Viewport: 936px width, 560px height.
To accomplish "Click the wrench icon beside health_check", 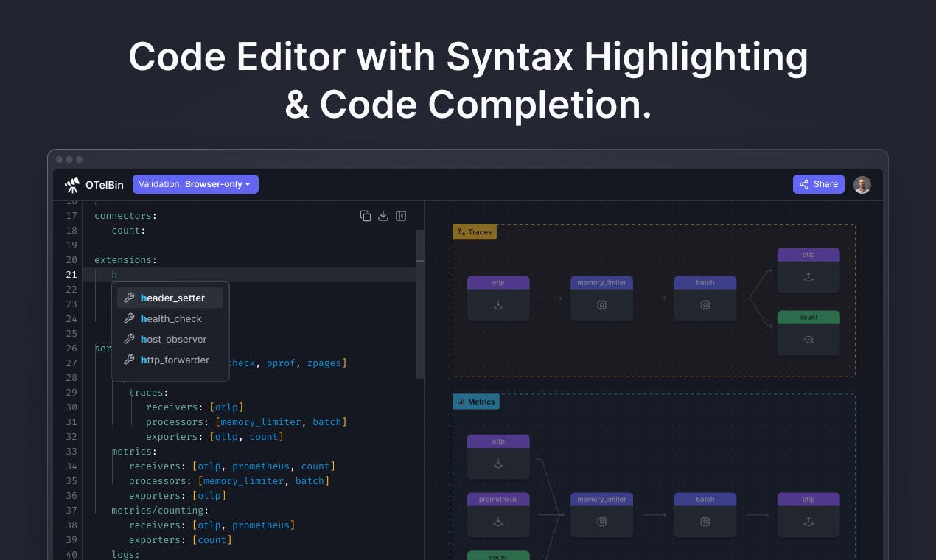I will (129, 318).
